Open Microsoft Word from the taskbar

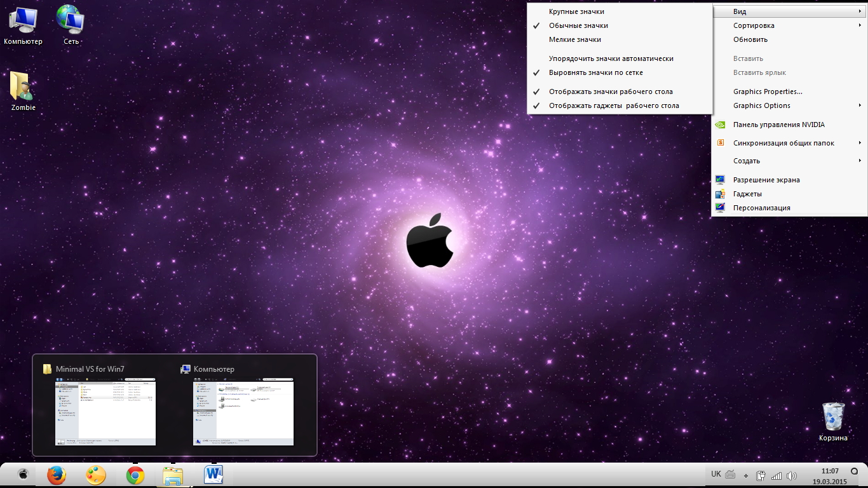point(214,475)
